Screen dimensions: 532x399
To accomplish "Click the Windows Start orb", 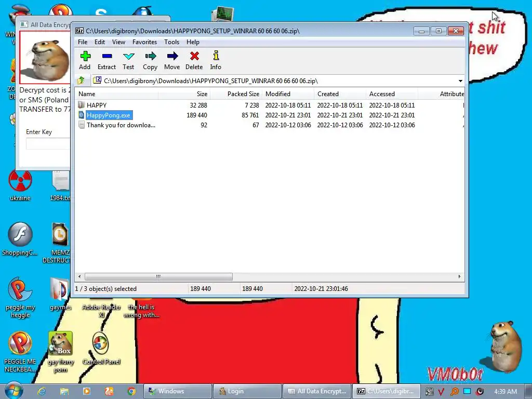I will (13, 391).
